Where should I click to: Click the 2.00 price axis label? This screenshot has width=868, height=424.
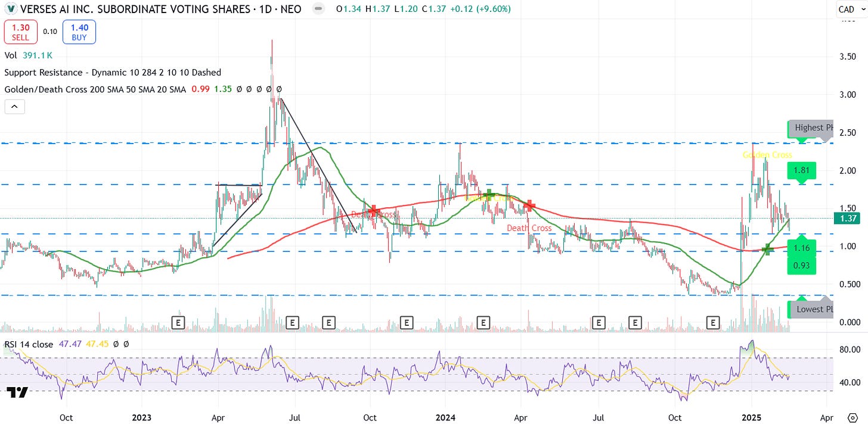click(848, 170)
